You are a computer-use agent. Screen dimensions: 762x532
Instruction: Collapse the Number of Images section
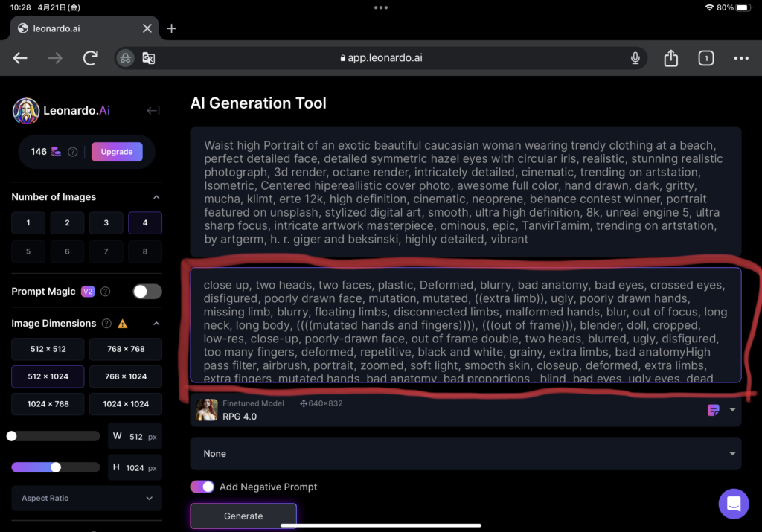(156, 197)
